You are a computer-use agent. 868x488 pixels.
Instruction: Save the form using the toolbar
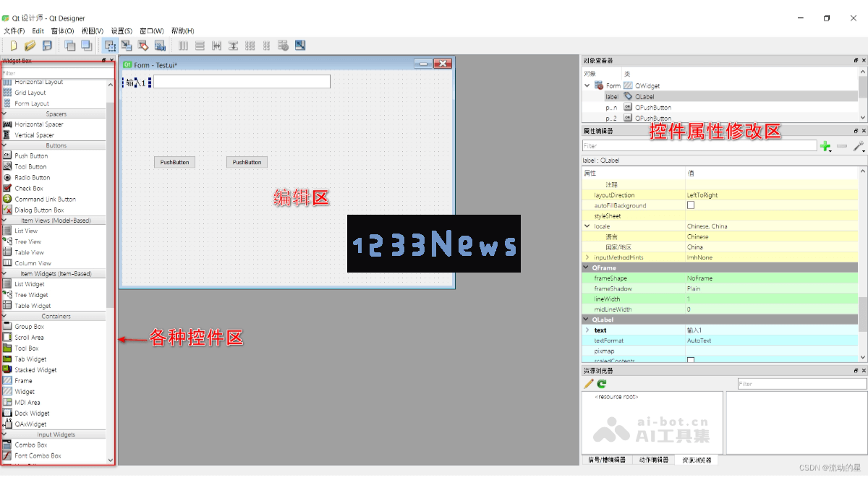[x=47, y=46]
